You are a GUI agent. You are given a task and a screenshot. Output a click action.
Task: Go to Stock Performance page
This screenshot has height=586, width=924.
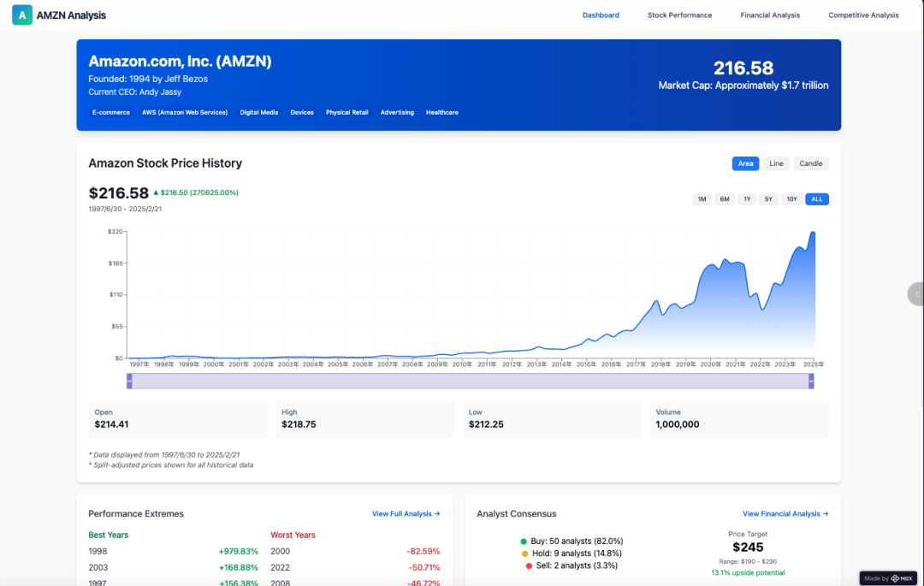click(679, 15)
